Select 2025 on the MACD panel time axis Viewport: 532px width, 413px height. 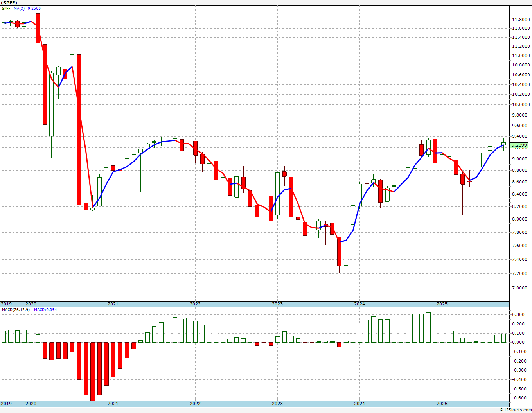point(442,404)
